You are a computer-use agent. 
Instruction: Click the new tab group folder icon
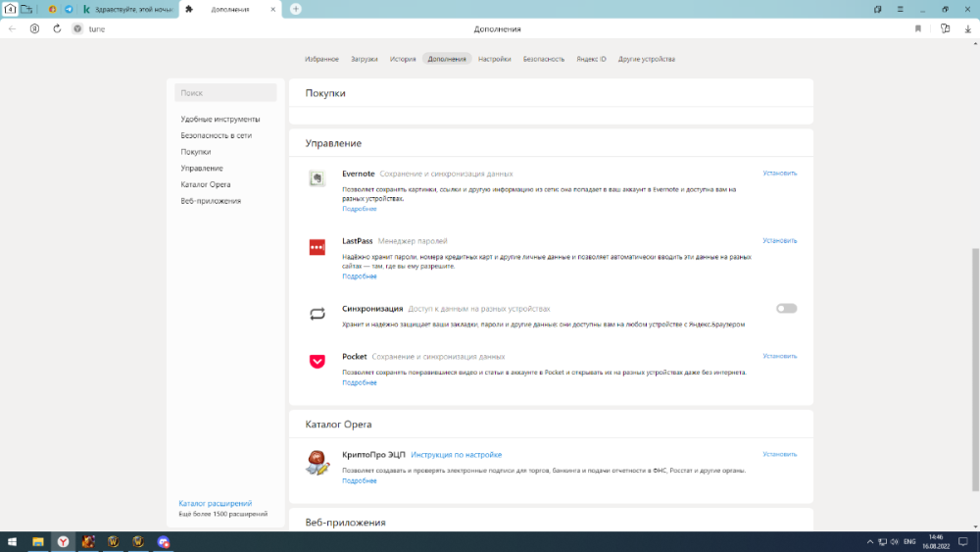pos(26,9)
